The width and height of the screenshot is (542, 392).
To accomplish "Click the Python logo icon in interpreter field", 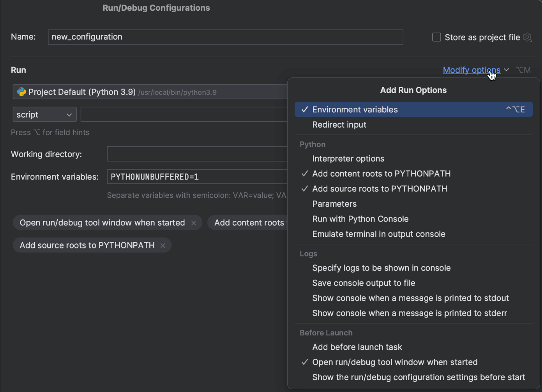I will click(x=21, y=92).
